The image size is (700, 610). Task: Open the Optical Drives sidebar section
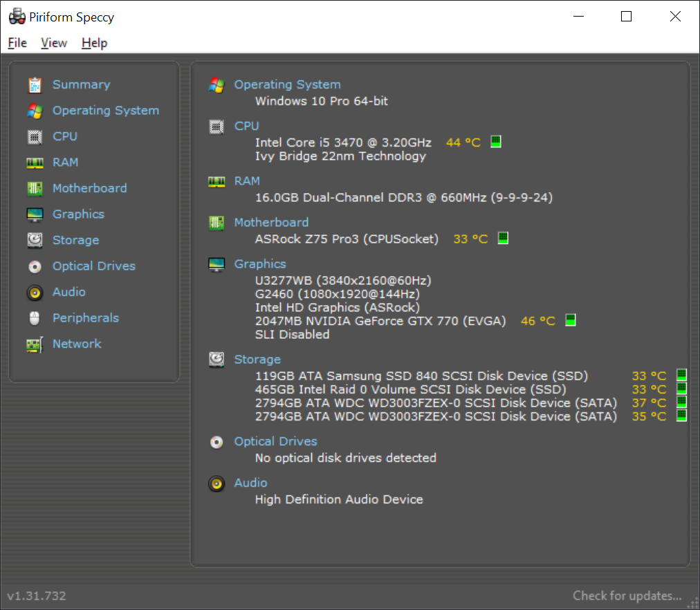pyautogui.click(x=94, y=266)
